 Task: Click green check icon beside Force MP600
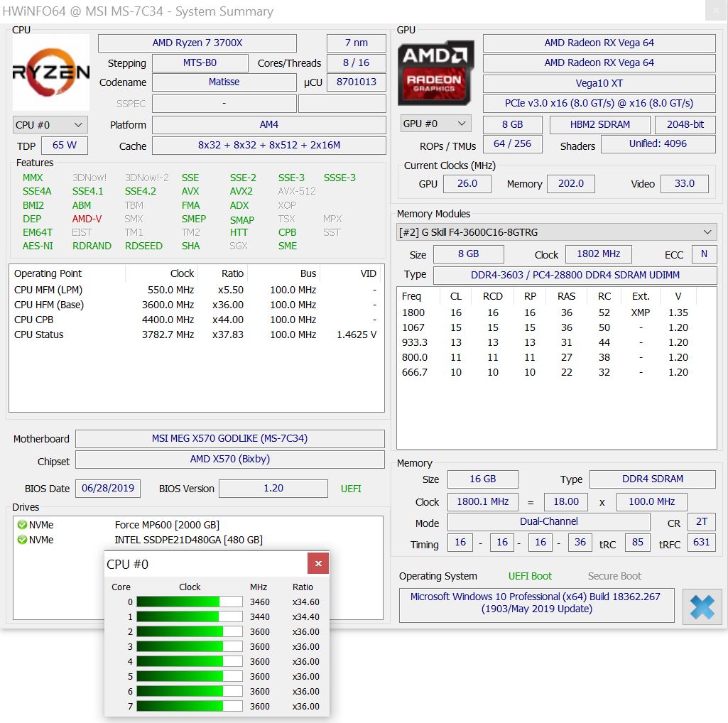[22, 525]
